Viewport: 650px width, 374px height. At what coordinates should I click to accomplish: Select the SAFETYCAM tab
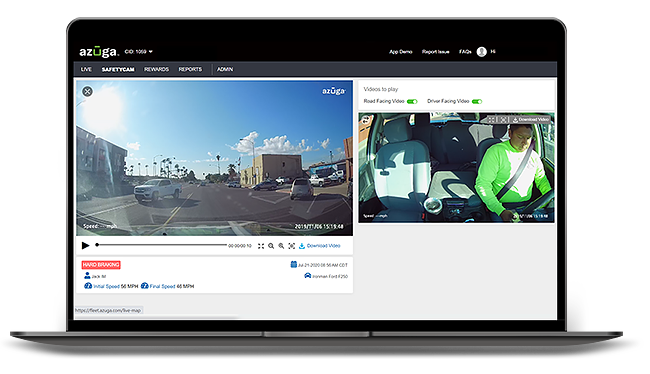coord(118,69)
